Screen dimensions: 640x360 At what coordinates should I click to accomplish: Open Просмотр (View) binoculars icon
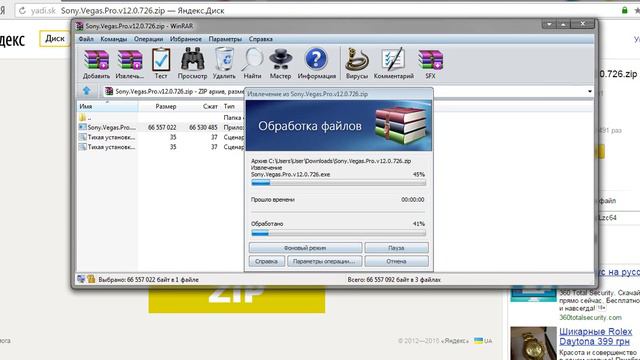pos(192,64)
